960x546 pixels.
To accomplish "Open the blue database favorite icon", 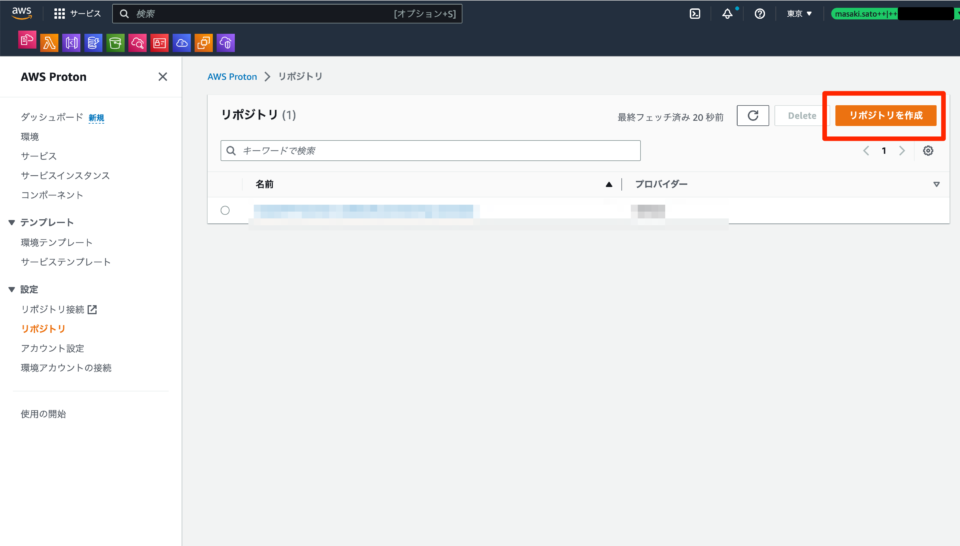I will [x=93, y=42].
